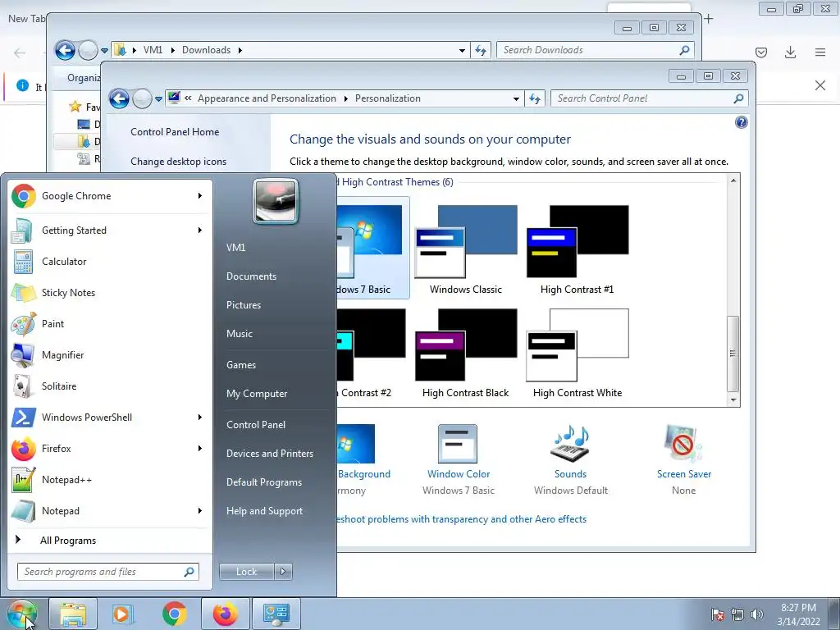
Task: Open Help and Support from Start menu
Action: click(264, 511)
